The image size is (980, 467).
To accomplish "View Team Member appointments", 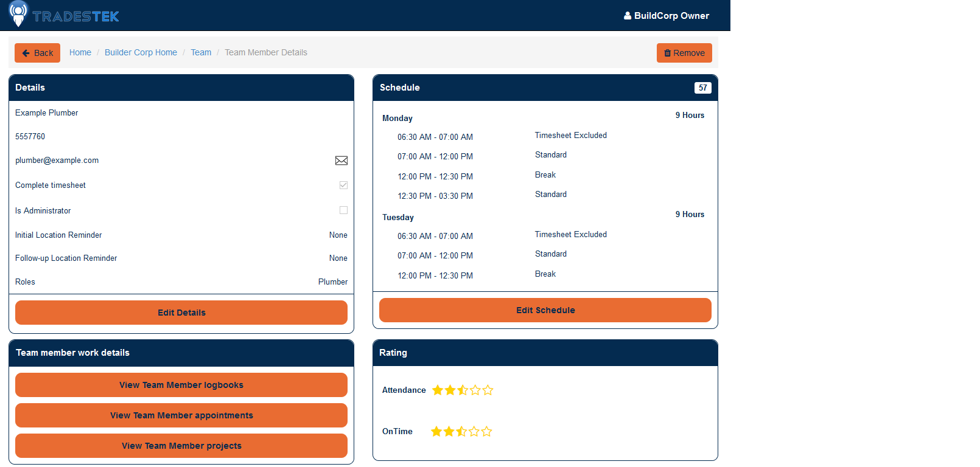I will click(x=181, y=415).
